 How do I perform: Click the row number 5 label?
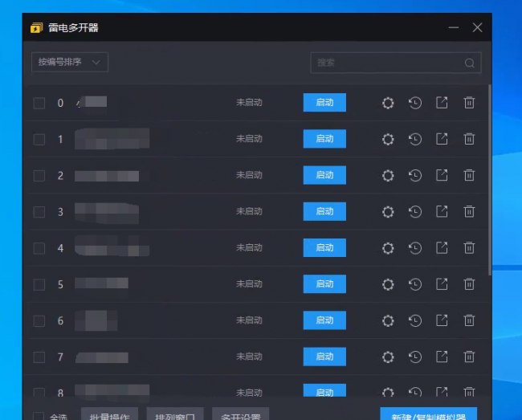point(60,284)
